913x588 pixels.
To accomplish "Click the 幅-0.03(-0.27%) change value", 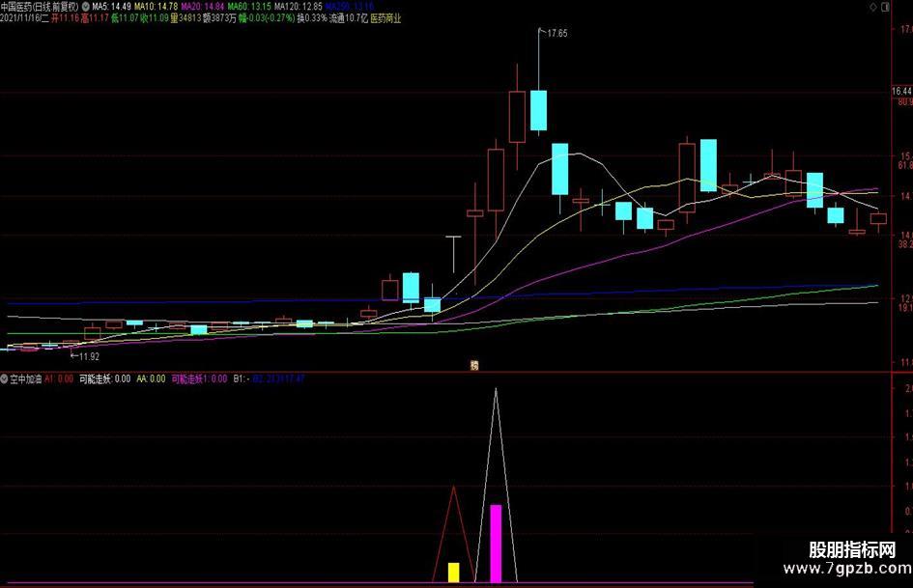I will (267, 18).
